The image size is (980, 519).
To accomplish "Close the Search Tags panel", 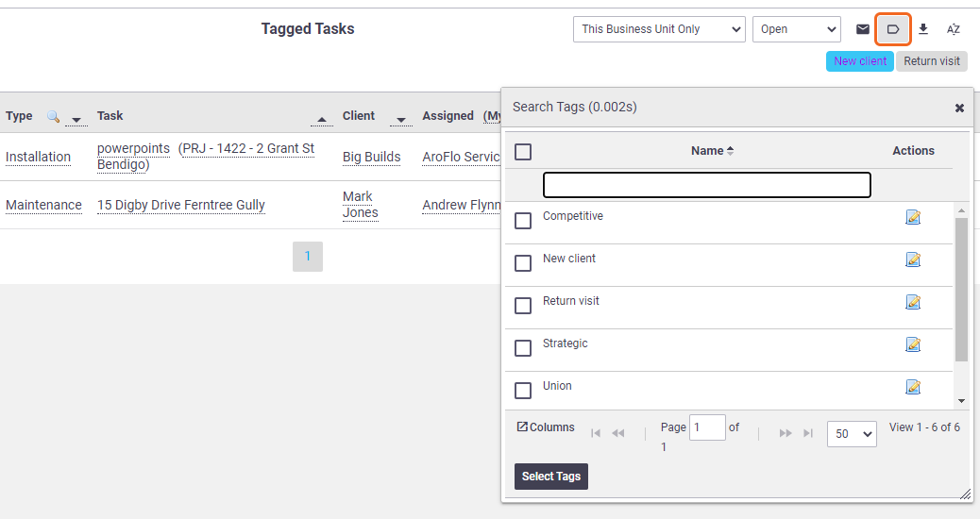I will [x=959, y=109].
